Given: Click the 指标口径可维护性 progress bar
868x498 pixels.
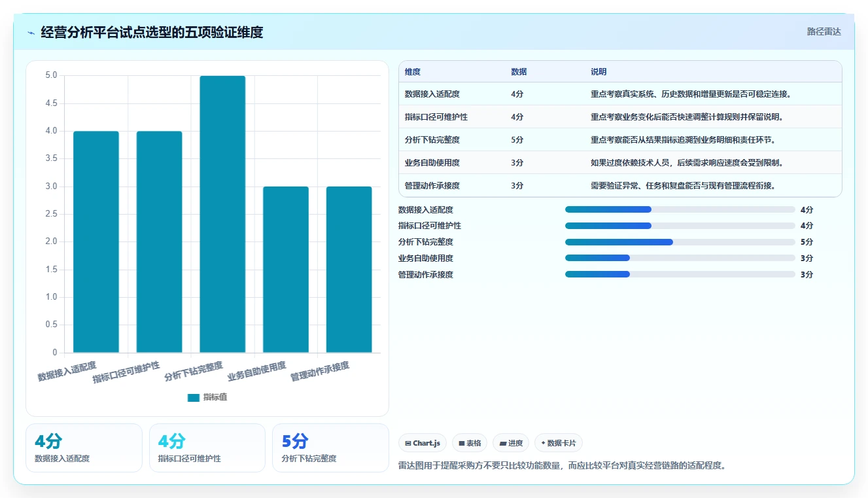Looking at the screenshot, I should tap(680, 226).
